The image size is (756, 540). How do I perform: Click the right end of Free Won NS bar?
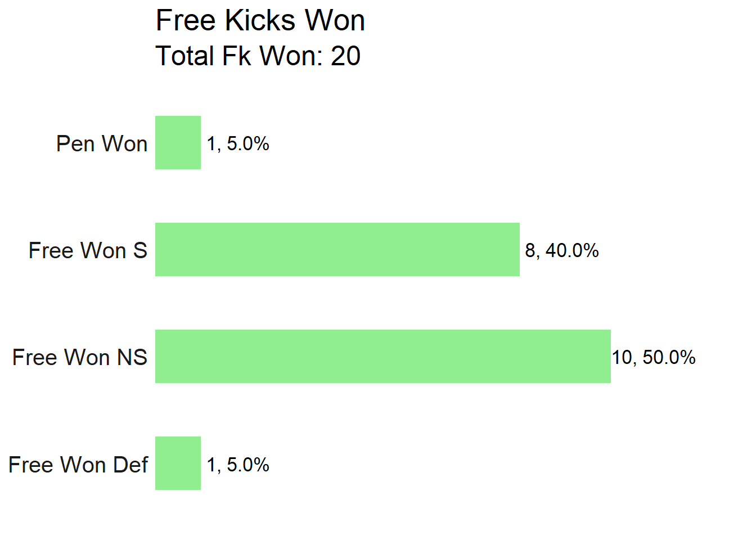point(607,357)
